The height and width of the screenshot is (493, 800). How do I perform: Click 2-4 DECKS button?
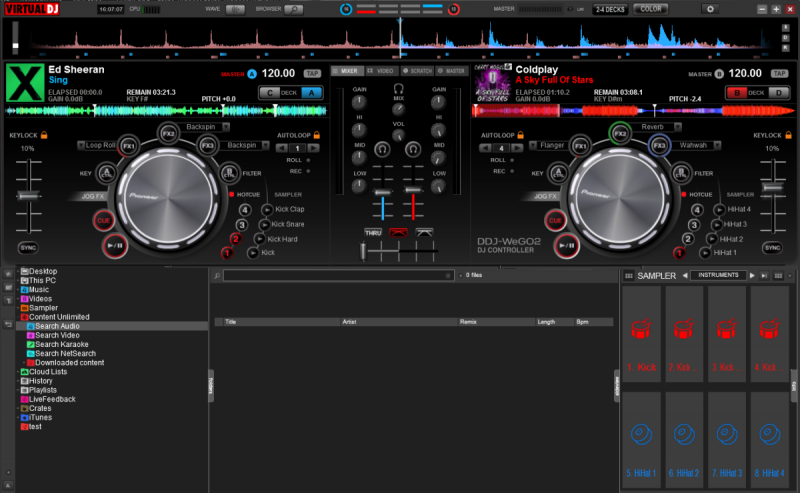pos(610,9)
